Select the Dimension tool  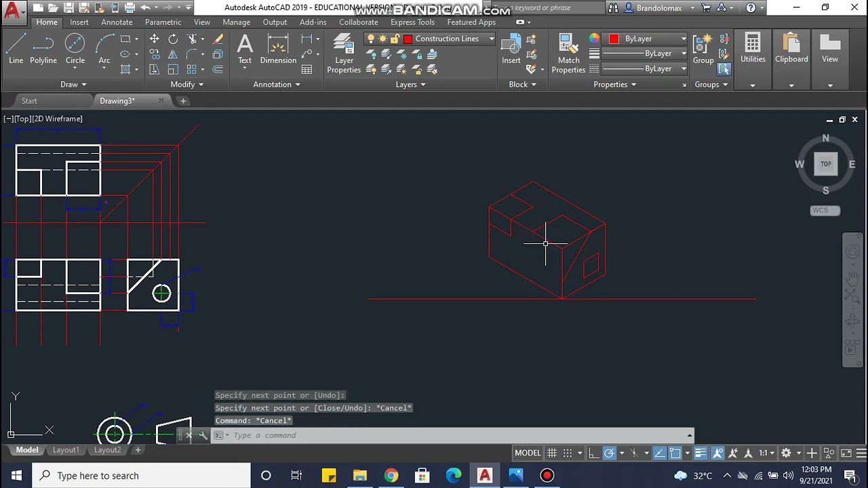tap(278, 49)
